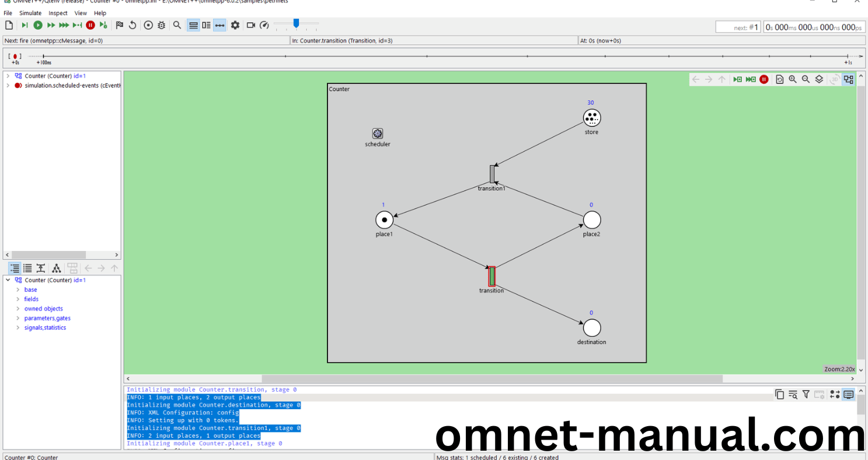Zoom in on the network canvas
The image size is (868, 460).
tap(793, 79)
